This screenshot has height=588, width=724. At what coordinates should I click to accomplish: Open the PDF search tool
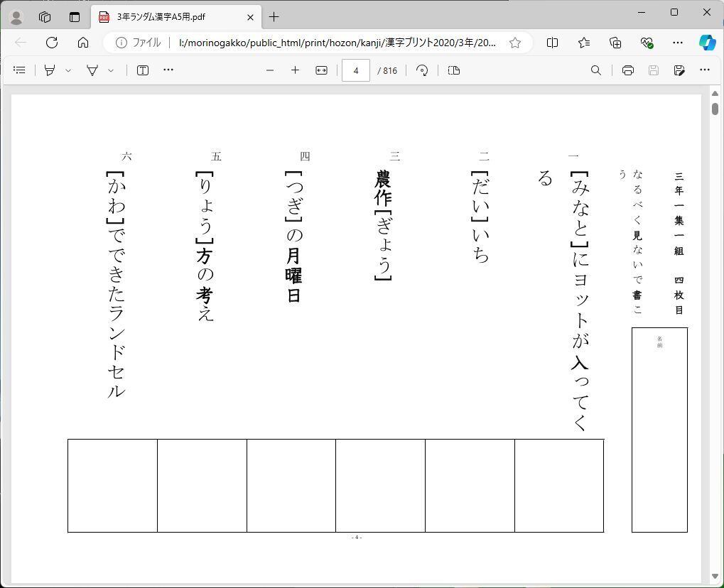pos(596,70)
